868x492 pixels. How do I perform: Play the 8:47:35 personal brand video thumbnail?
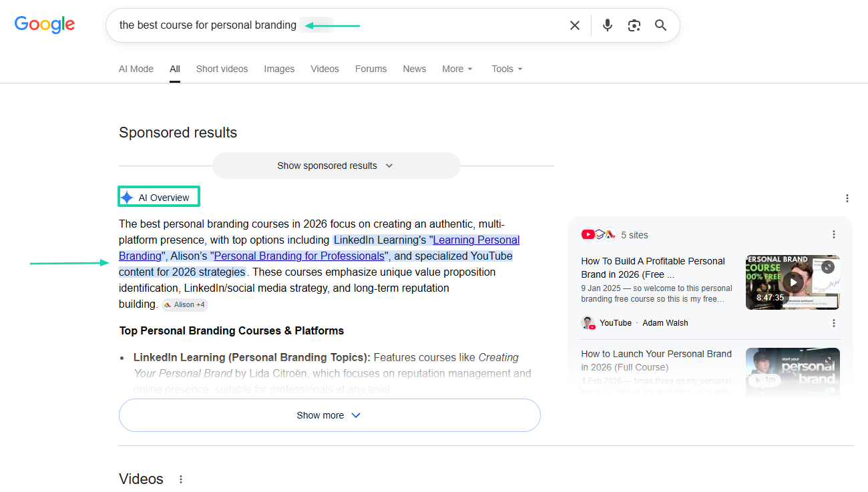pyautogui.click(x=793, y=282)
